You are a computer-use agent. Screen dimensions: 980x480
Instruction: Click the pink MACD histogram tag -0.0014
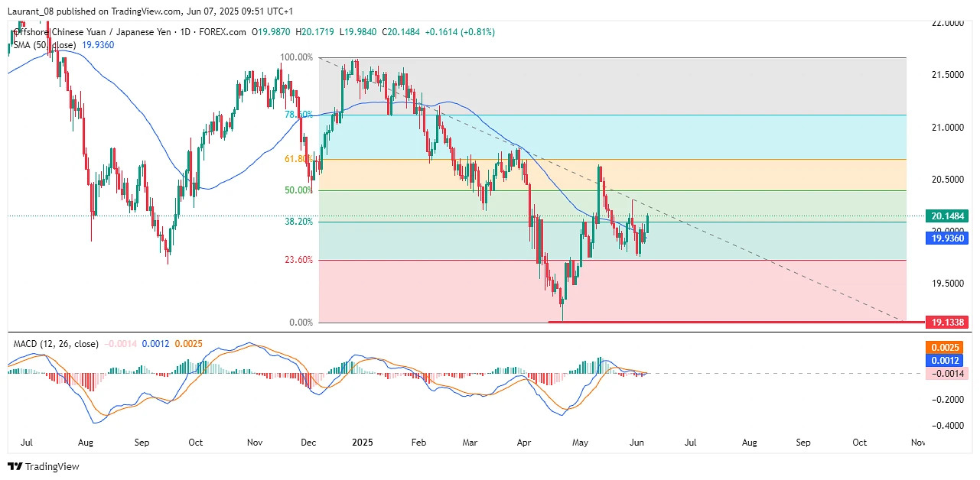coord(946,373)
